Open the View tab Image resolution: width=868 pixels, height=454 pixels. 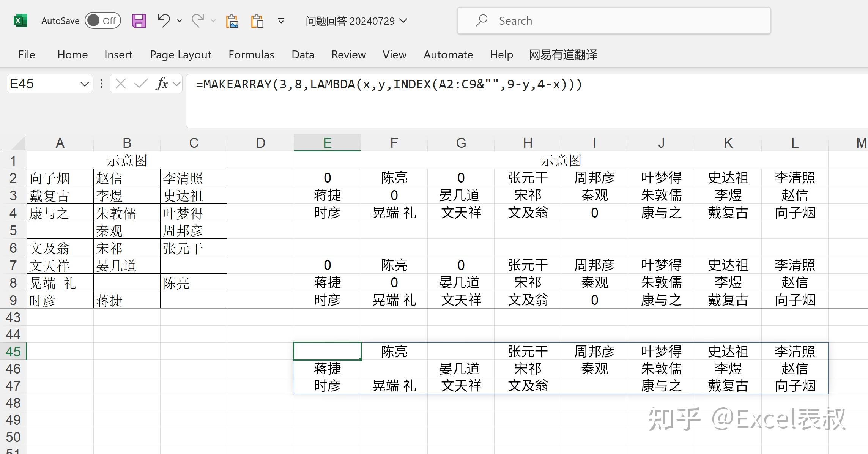(x=394, y=55)
